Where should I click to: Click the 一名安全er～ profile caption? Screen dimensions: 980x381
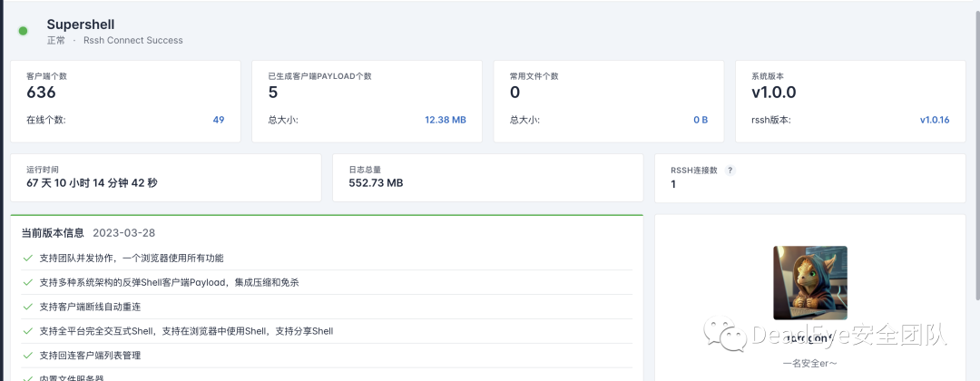[x=810, y=363]
